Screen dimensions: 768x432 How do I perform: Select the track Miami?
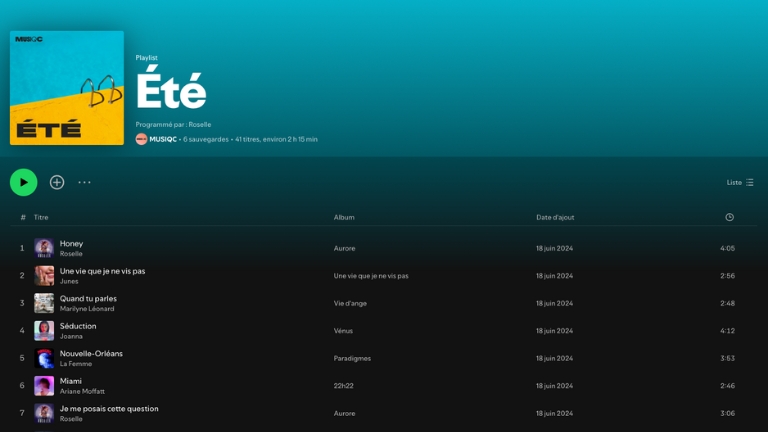pos(71,381)
